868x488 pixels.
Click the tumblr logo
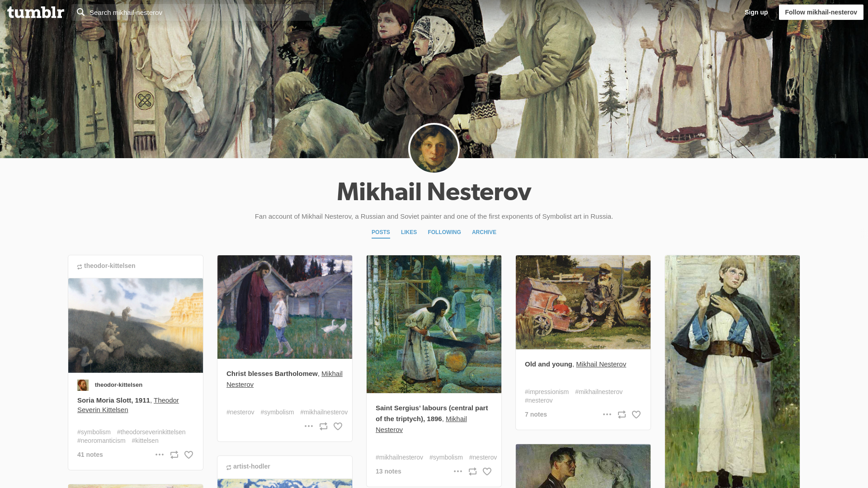point(36,12)
